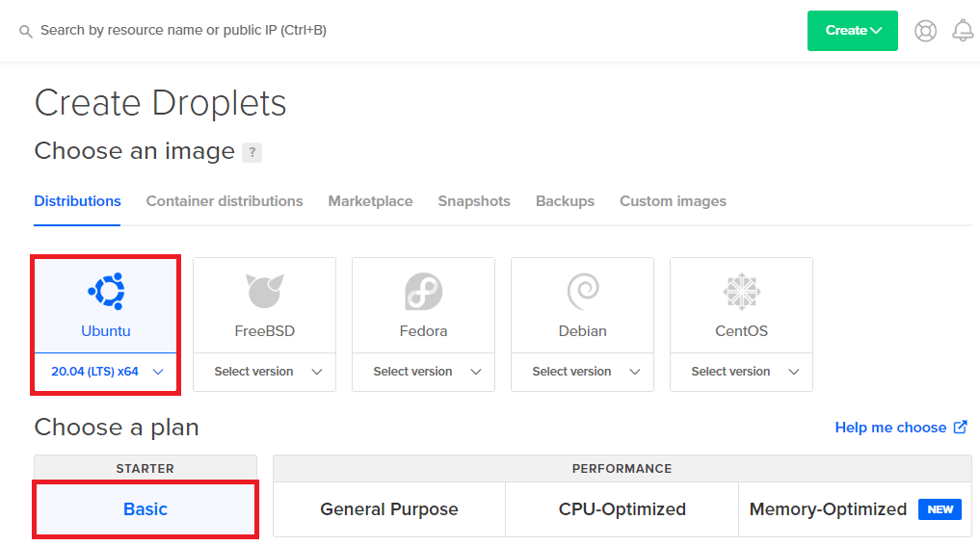980x546 pixels.
Task: Open the notifications bell
Action: tap(962, 31)
